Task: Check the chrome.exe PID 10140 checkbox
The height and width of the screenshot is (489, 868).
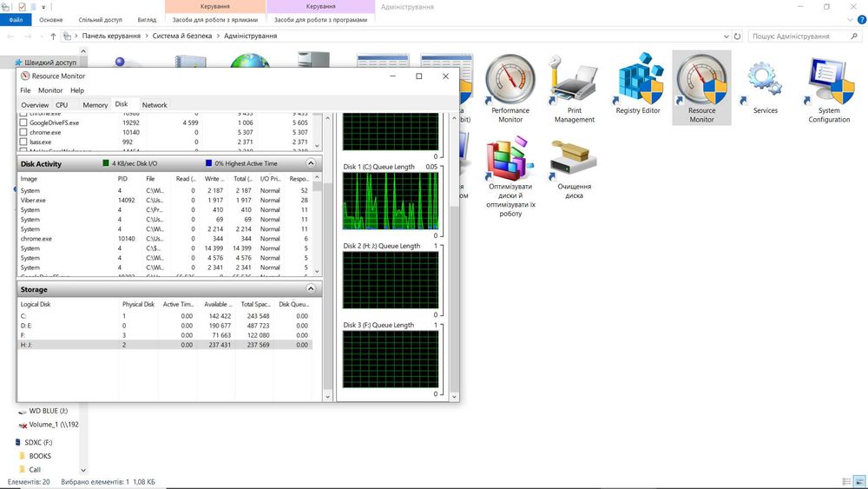Action: click(23, 132)
